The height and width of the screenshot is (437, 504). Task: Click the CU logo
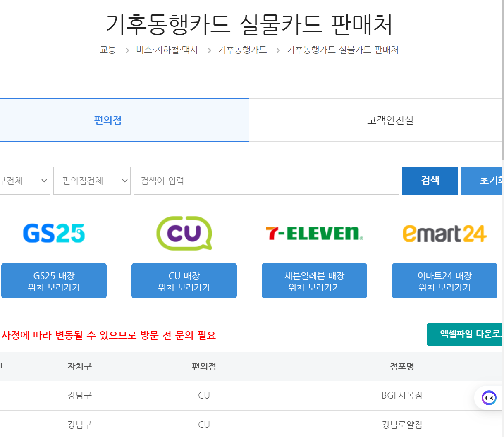coord(184,233)
